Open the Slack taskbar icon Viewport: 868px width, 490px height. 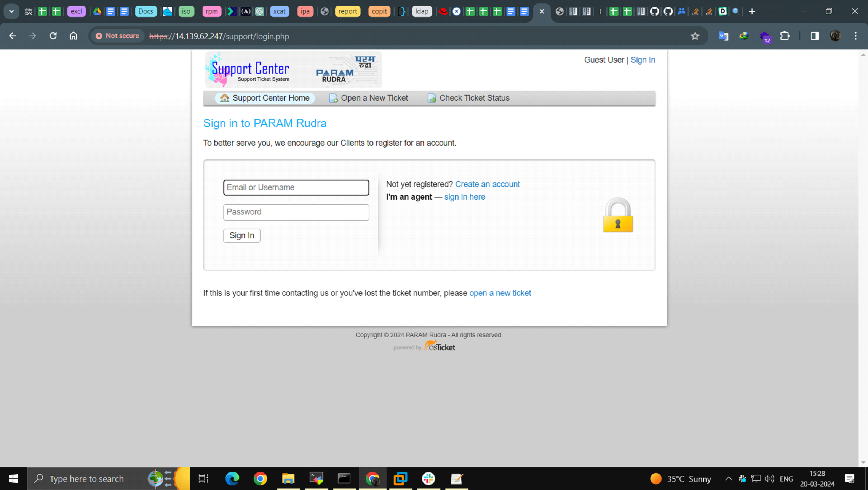(428, 478)
